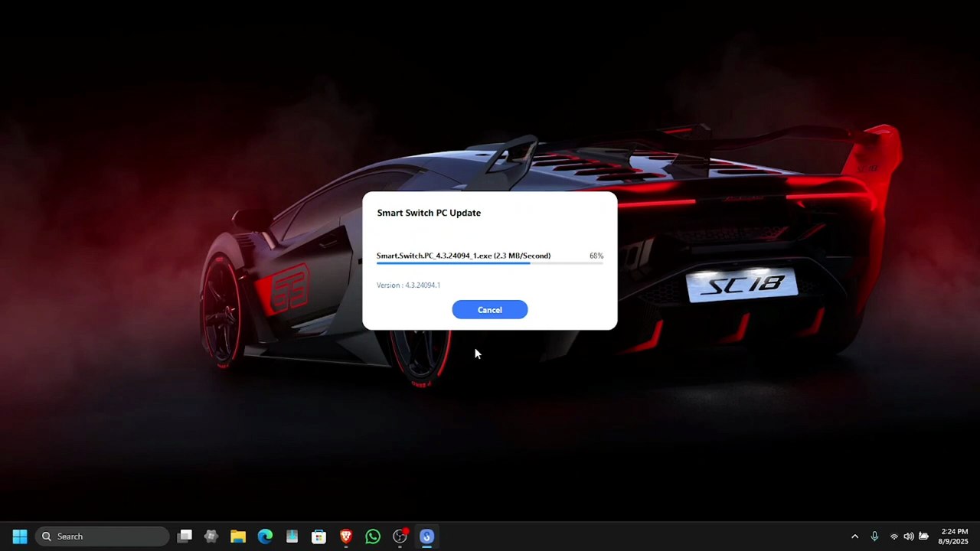Click the 68% progress percentage

596,256
